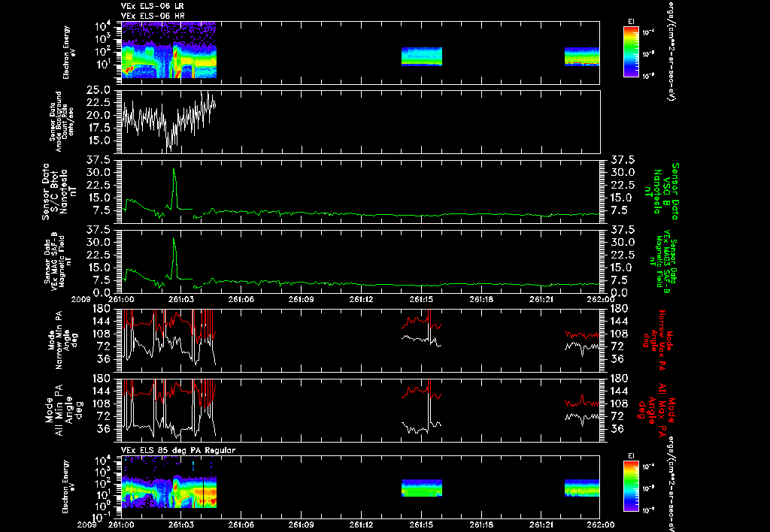The width and height of the screenshot is (770, 532).
Task: Click the ergs units label at the bottom right
Action: click(x=670, y=484)
